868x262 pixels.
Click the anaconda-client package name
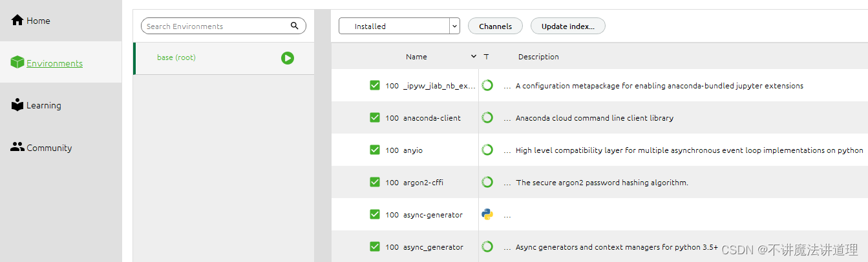point(432,118)
